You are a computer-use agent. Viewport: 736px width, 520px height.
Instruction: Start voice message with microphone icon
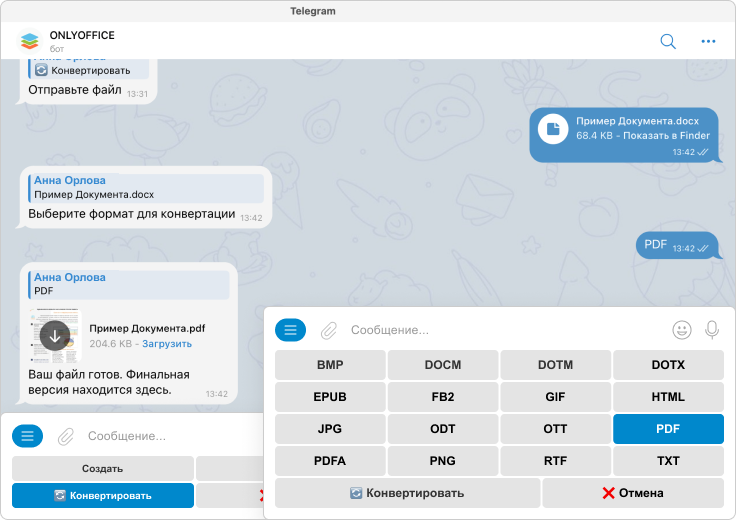(x=712, y=330)
